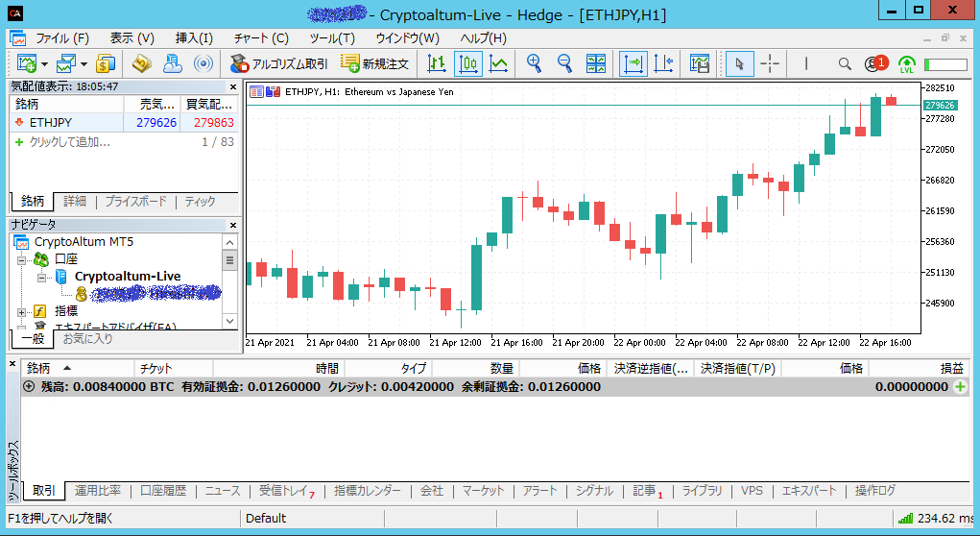The image size is (980, 536).
Task: Select the crosshair tool
Action: click(x=770, y=63)
